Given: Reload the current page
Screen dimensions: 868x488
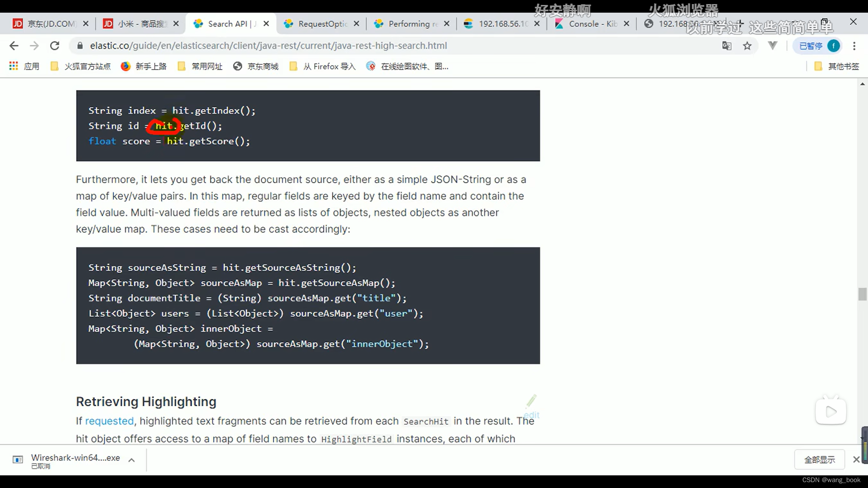Looking at the screenshot, I should [55, 46].
